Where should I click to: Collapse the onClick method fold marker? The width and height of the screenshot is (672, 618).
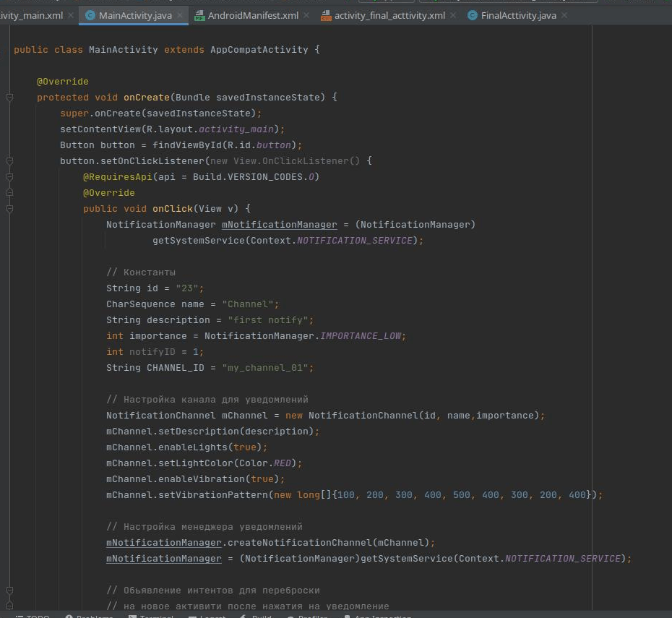click(9, 209)
